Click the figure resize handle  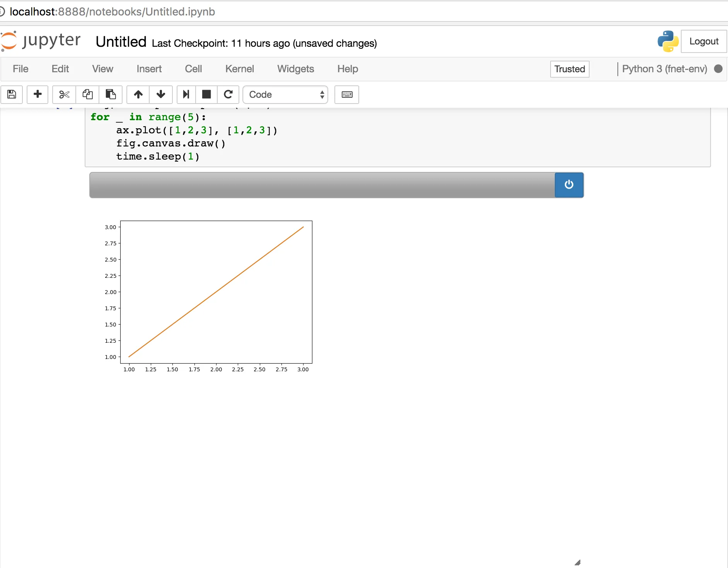click(x=578, y=563)
